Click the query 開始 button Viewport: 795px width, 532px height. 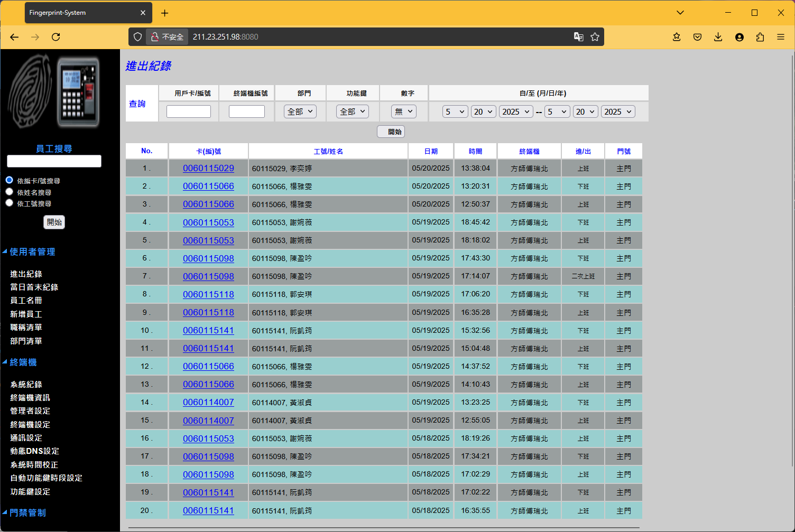tap(391, 132)
